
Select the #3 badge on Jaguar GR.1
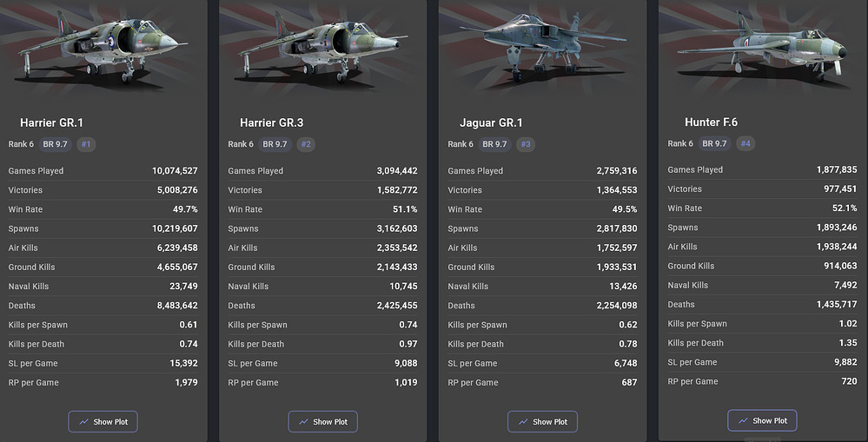[x=526, y=144]
